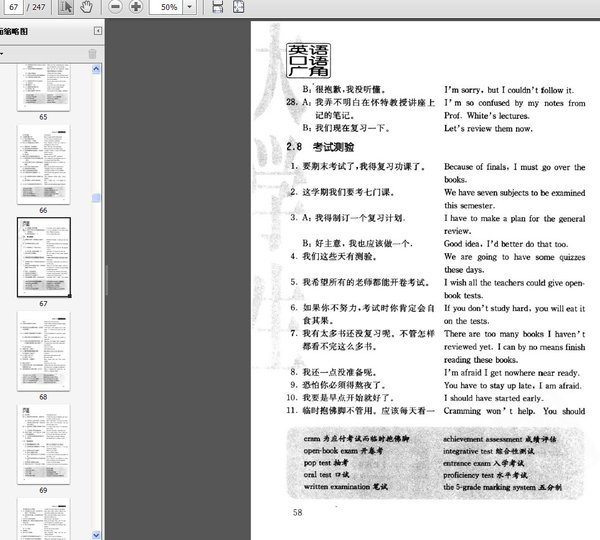Click the thumbnail scrollbar up arrow
This screenshot has height=540, width=600.
(96, 69)
